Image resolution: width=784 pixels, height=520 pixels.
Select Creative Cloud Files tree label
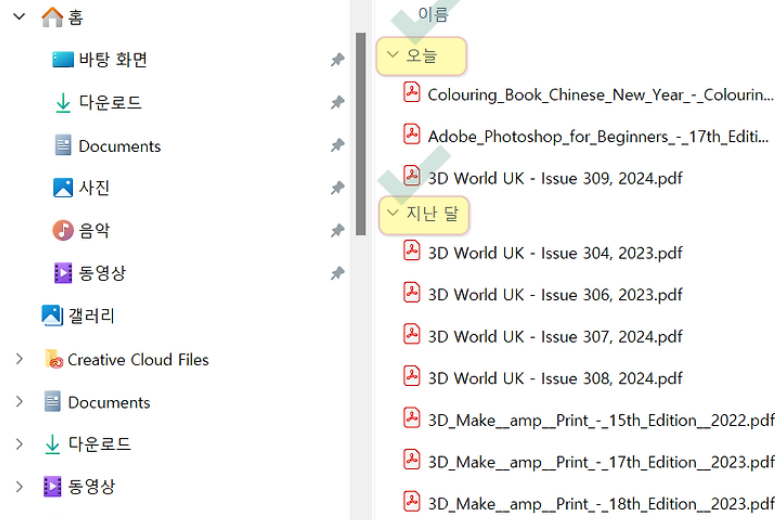point(138,360)
